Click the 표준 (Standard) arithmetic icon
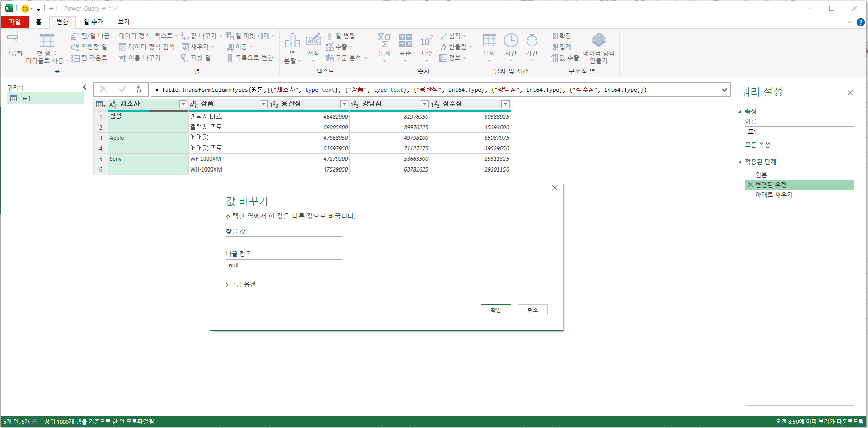This screenshot has height=428, width=868. tap(405, 40)
